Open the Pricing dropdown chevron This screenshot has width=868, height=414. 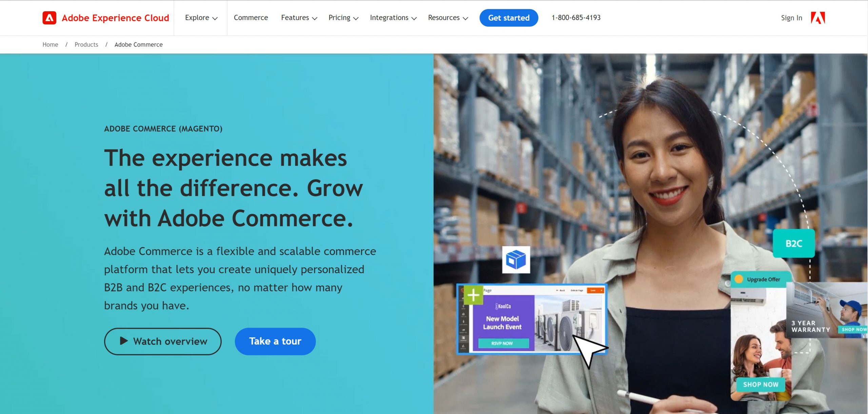click(x=356, y=18)
